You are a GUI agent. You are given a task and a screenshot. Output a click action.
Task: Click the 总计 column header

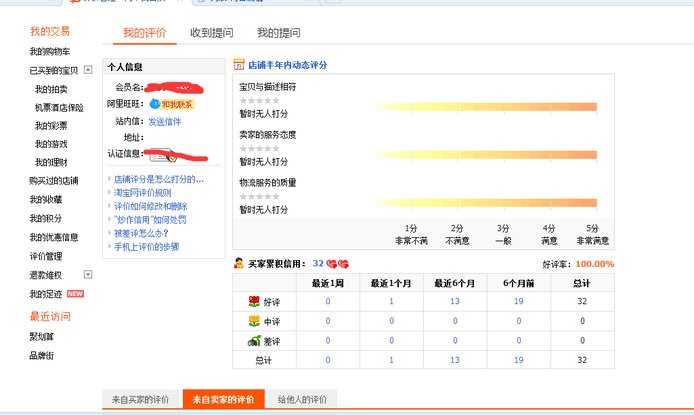[x=582, y=283]
